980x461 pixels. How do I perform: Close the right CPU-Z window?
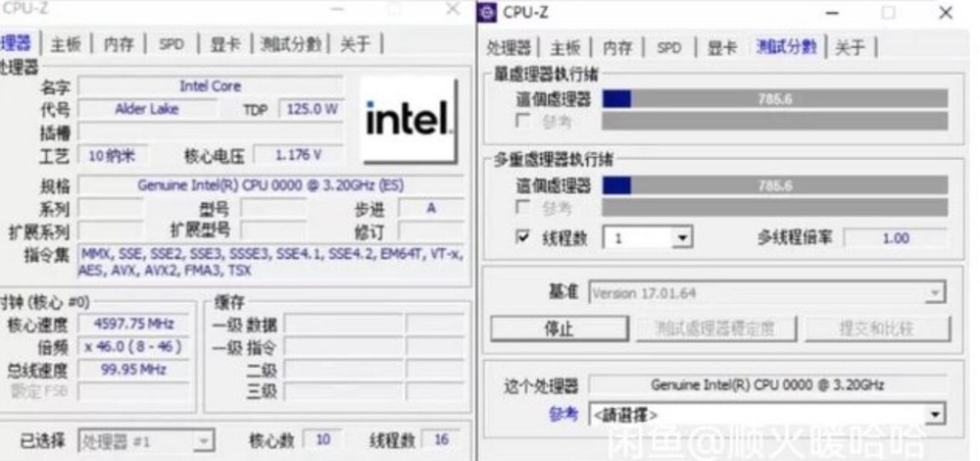pos(945,13)
